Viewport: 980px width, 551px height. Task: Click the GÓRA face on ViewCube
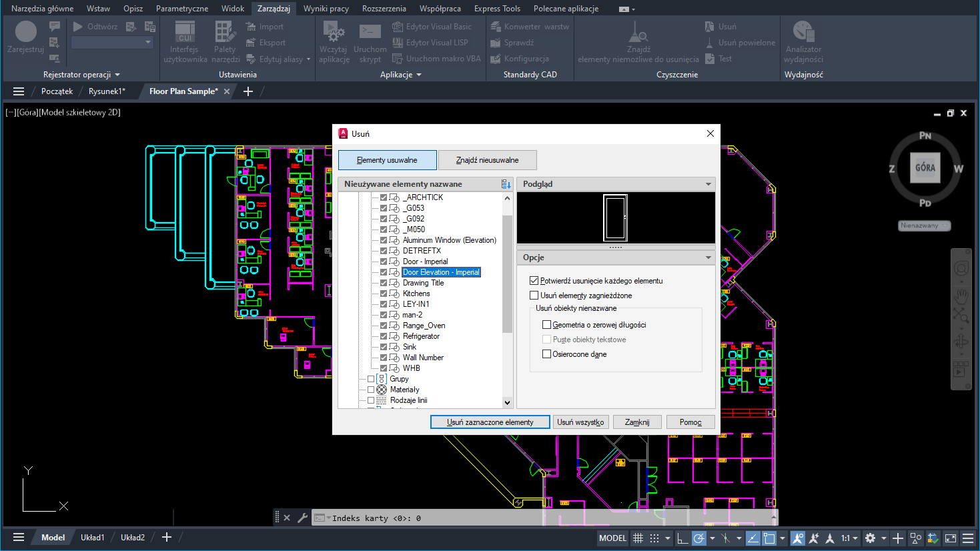pyautogui.click(x=925, y=168)
